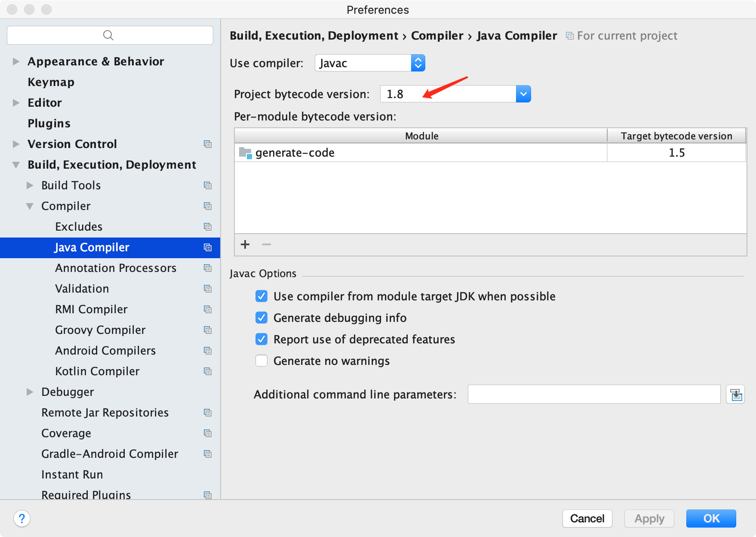Click the Additional command line parameters field
The image size is (756, 537).
coord(593,394)
